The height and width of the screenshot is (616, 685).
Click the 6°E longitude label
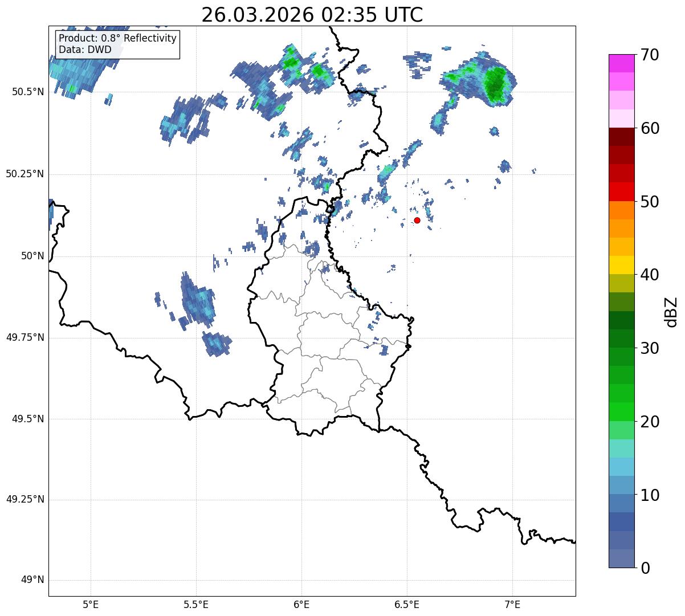(x=301, y=605)
